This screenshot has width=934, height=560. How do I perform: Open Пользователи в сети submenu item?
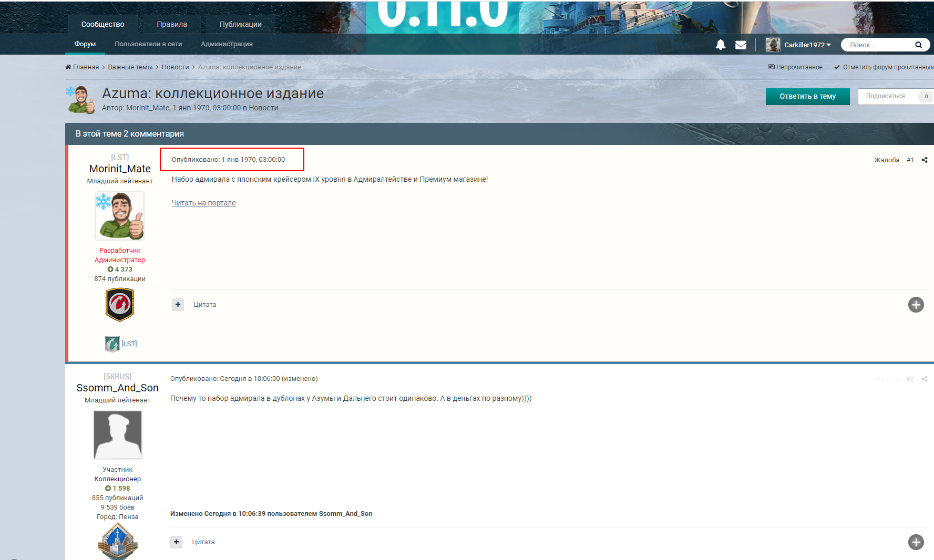click(148, 44)
